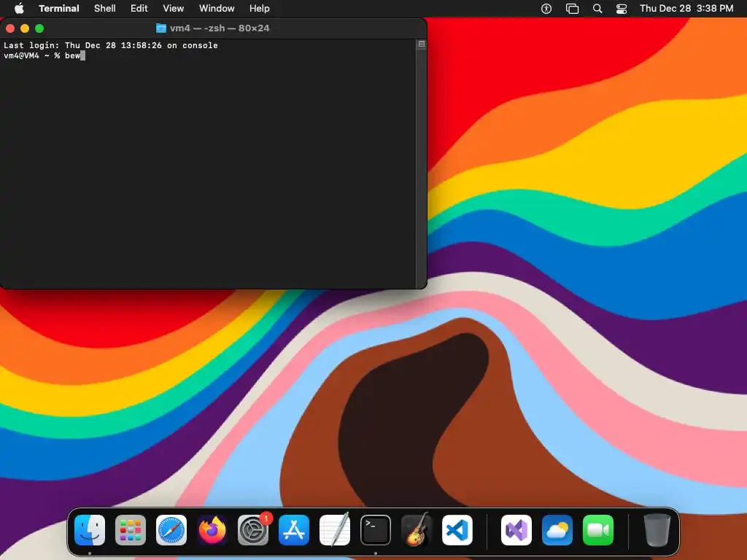Open the Trash in the Dock
The width and height of the screenshot is (747, 560).
point(657,530)
